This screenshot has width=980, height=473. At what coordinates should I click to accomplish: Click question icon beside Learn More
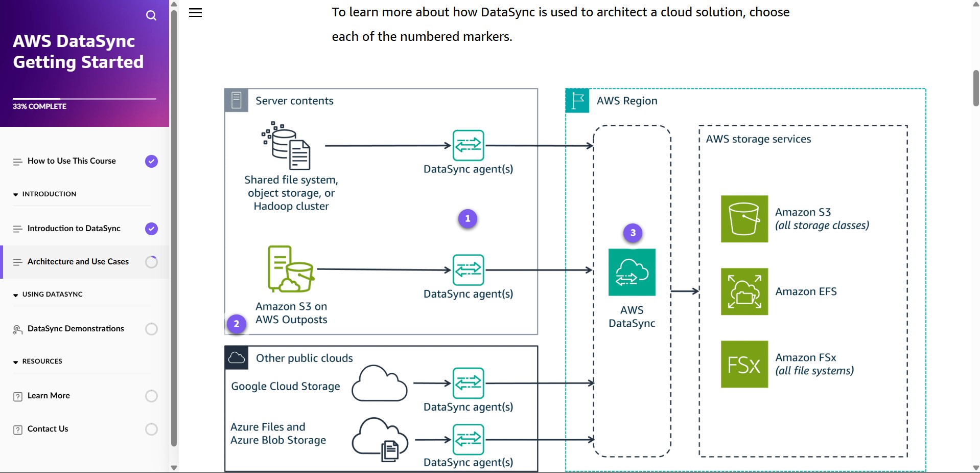18,396
